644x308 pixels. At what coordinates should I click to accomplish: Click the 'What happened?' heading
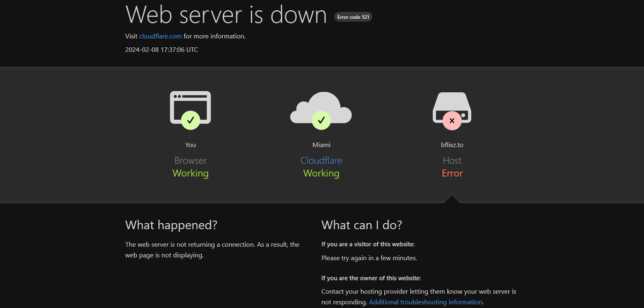[x=171, y=225]
